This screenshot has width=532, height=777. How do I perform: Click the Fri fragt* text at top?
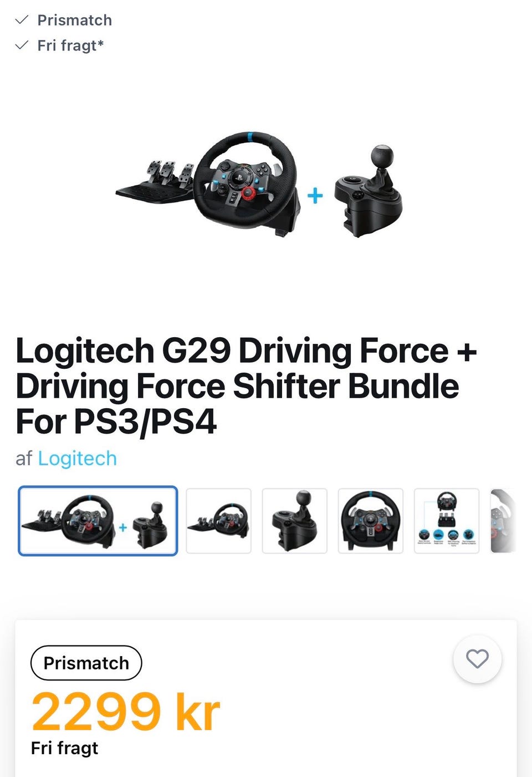point(71,45)
